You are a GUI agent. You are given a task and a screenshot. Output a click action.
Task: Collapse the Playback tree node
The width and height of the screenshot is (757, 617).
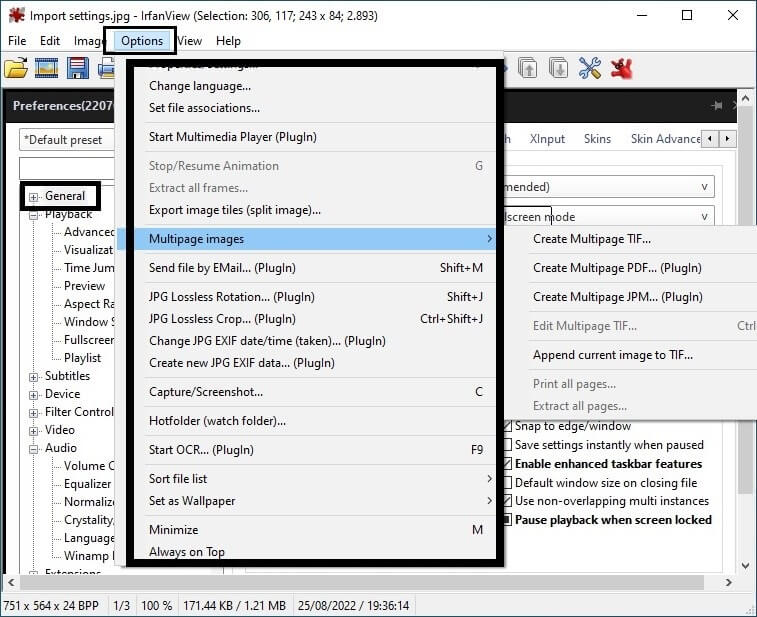(33, 215)
